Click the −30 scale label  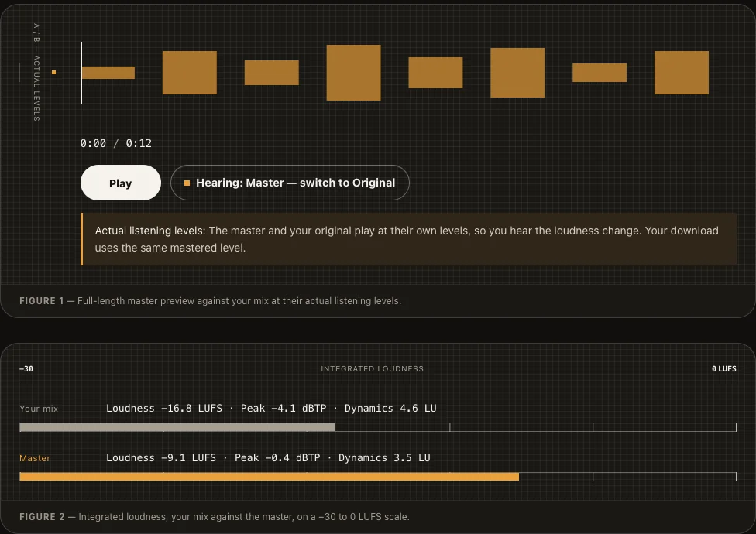click(26, 369)
